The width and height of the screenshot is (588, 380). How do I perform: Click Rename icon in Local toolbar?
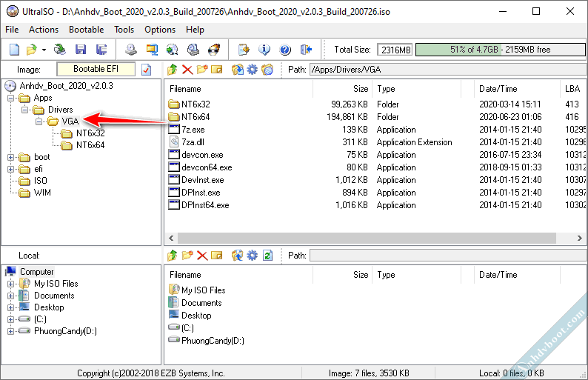(x=217, y=256)
